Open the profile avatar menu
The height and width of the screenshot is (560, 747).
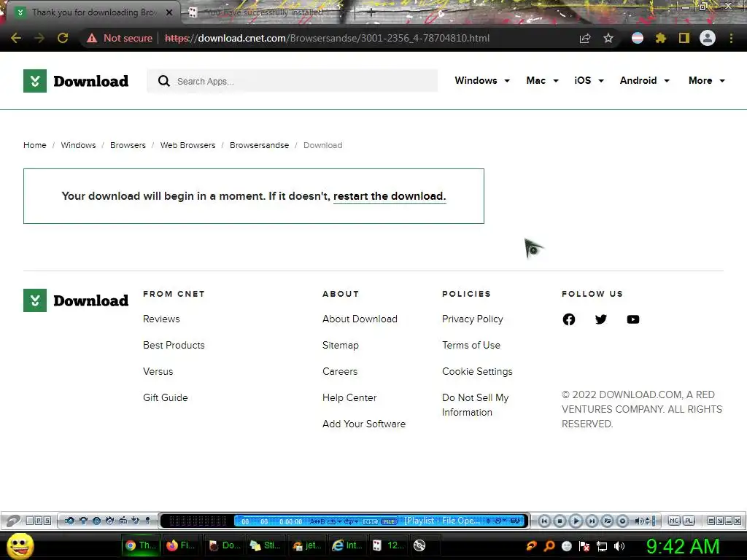[708, 38]
